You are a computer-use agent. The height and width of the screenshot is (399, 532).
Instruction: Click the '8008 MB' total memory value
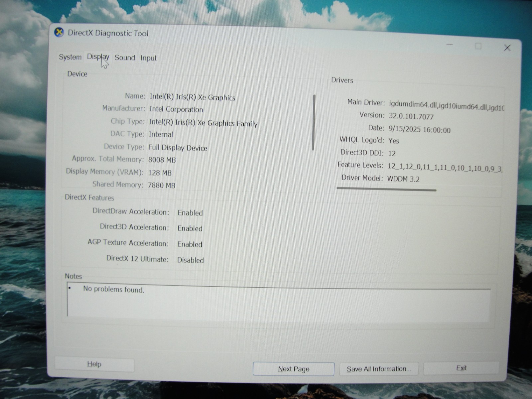(162, 160)
